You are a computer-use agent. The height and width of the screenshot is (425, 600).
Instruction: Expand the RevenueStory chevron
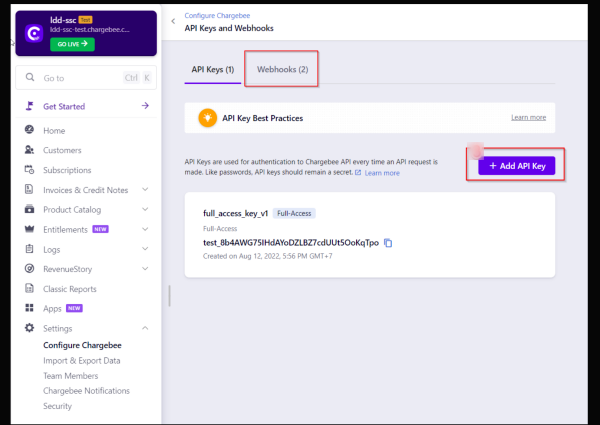pos(145,269)
